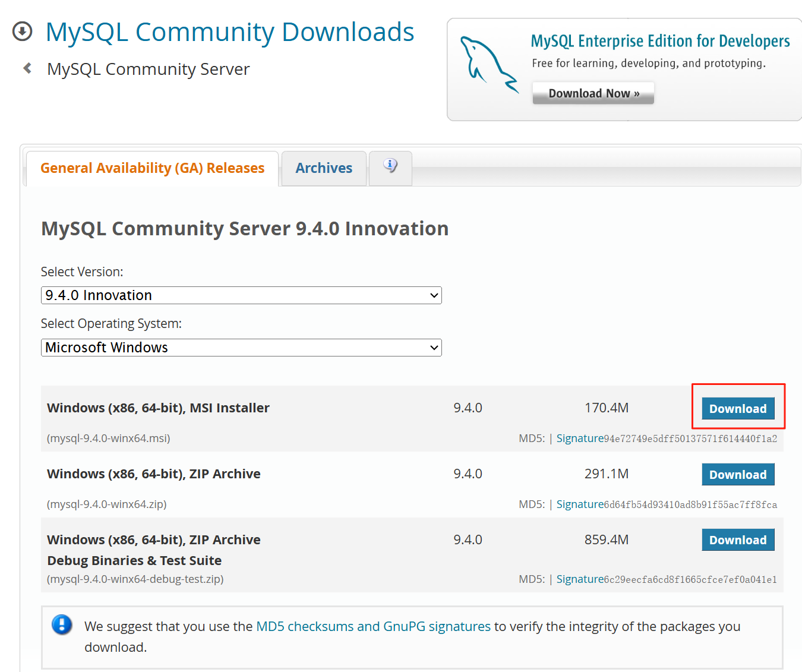This screenshot has height=672, width=802.
Task: Click the 859.4M file size value
Action: pos(607,540)
